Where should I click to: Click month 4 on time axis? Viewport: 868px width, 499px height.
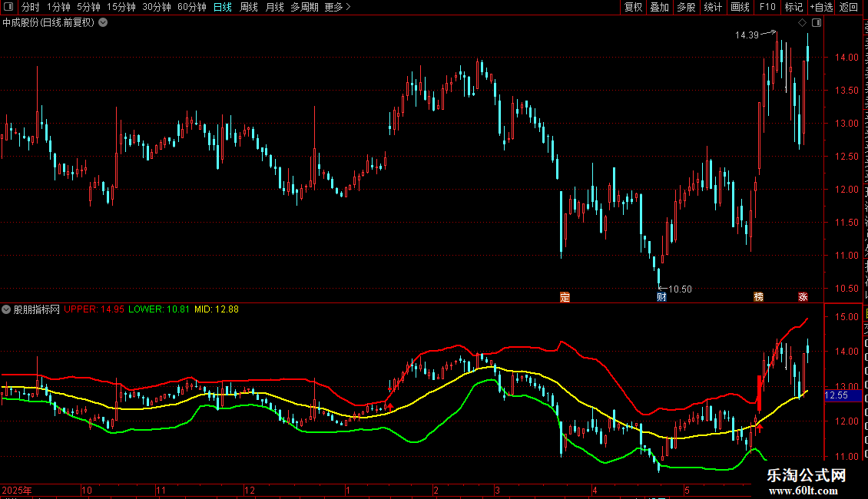coord(595,490)
